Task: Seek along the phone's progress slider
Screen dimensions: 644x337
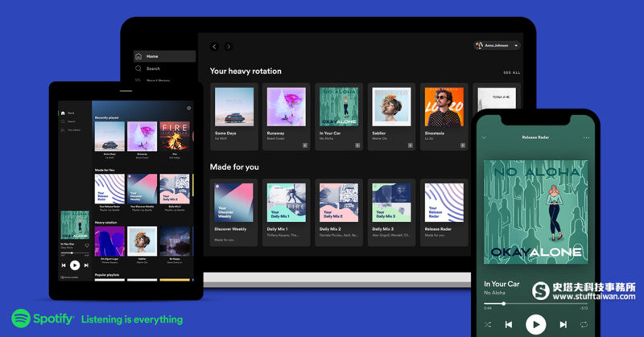Action: click(535, 304)
